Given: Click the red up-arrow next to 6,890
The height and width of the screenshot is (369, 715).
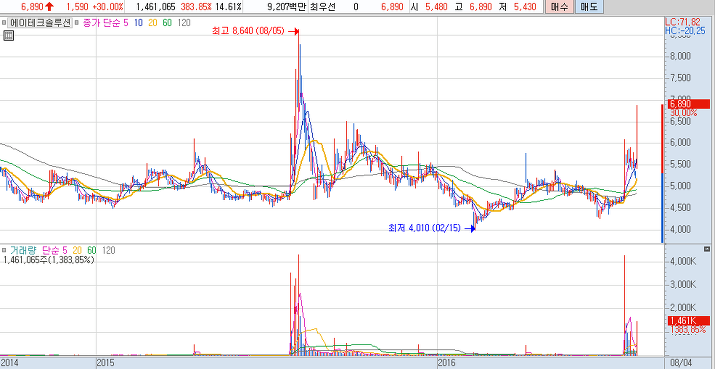Looking at the screenshot, I should pyautogui.click(x=49, y=7).
